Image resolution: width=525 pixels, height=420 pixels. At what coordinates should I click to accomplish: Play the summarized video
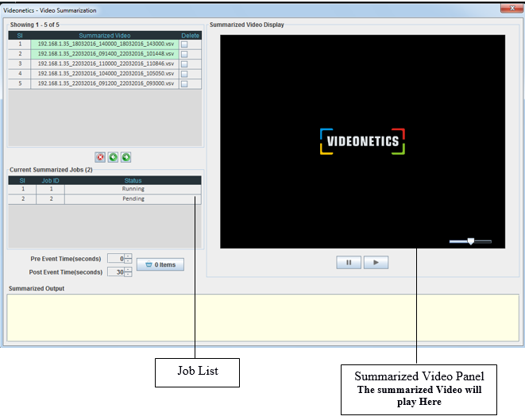coord(376,262)
